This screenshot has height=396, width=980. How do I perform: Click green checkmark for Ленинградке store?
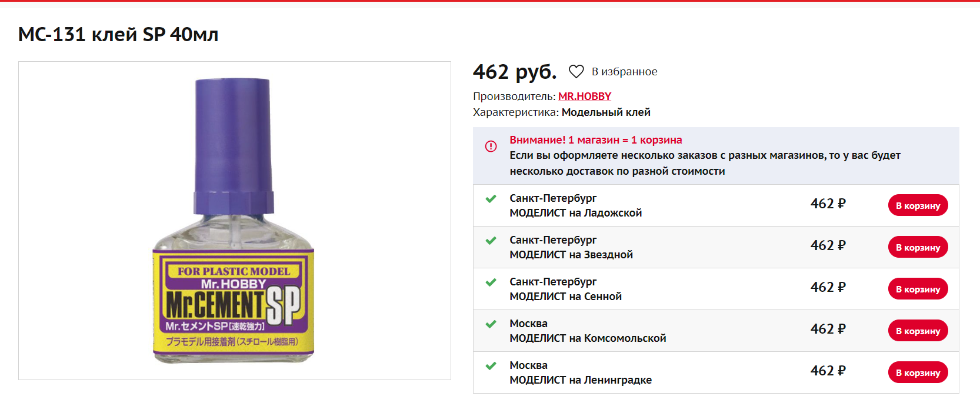(x=491, y=366)
